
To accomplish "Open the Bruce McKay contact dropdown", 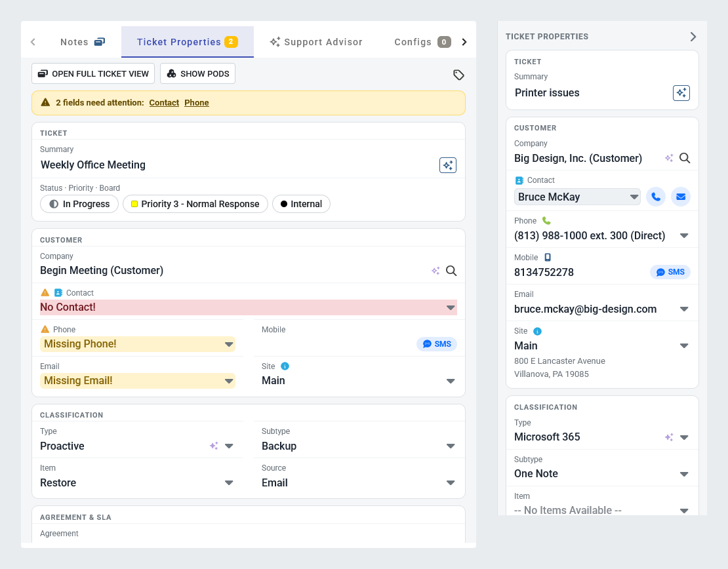I will coord(578,197).
